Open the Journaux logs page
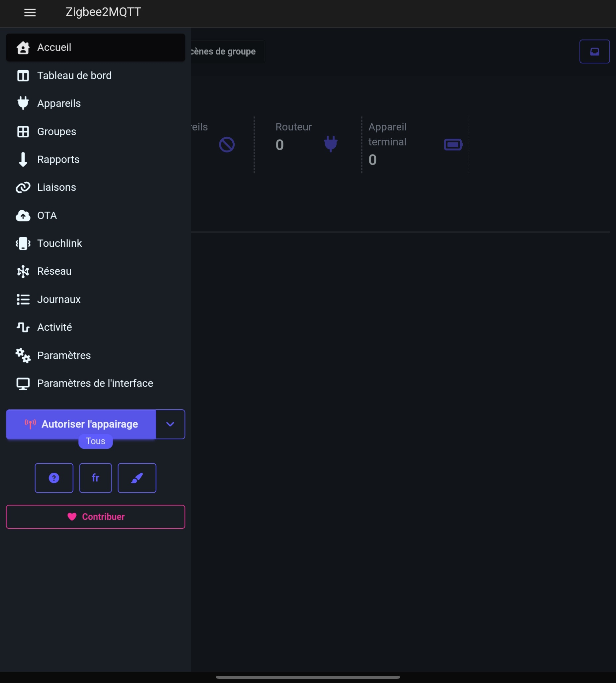 click(59, 300)
